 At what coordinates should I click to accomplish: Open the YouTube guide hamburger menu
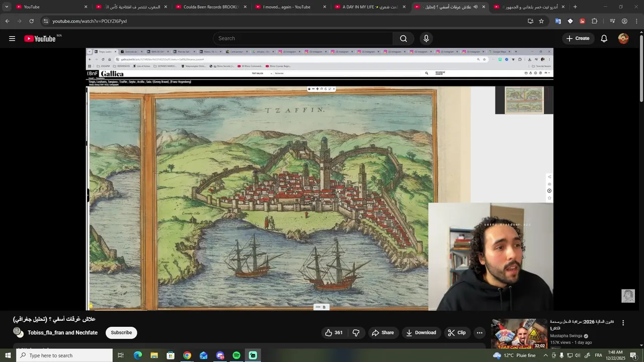click(x=12, y=39)
